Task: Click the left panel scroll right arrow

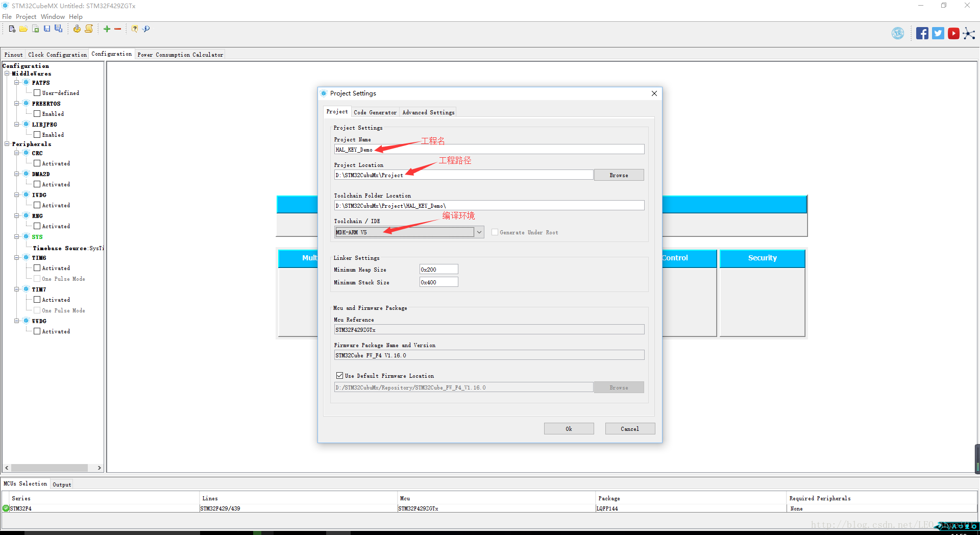Action: point(99,468)
